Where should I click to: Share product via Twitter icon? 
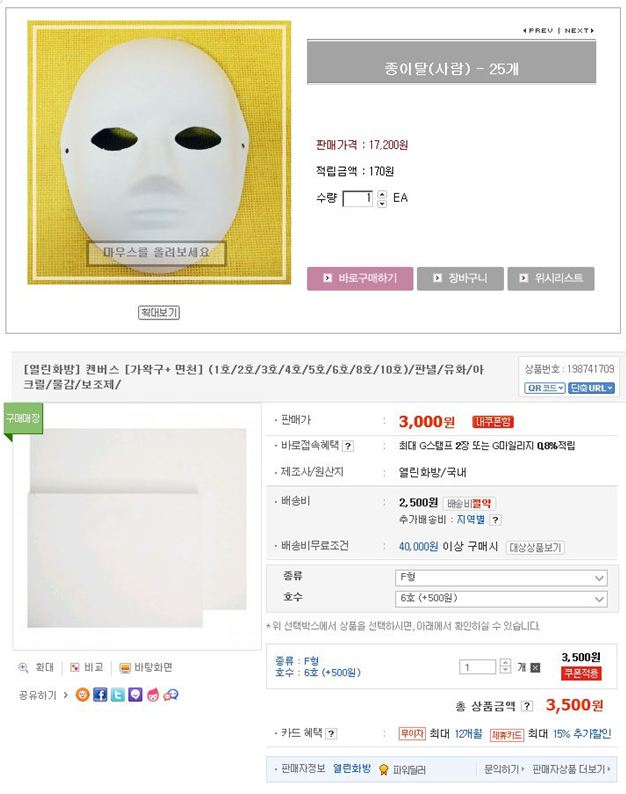point(118,694)
